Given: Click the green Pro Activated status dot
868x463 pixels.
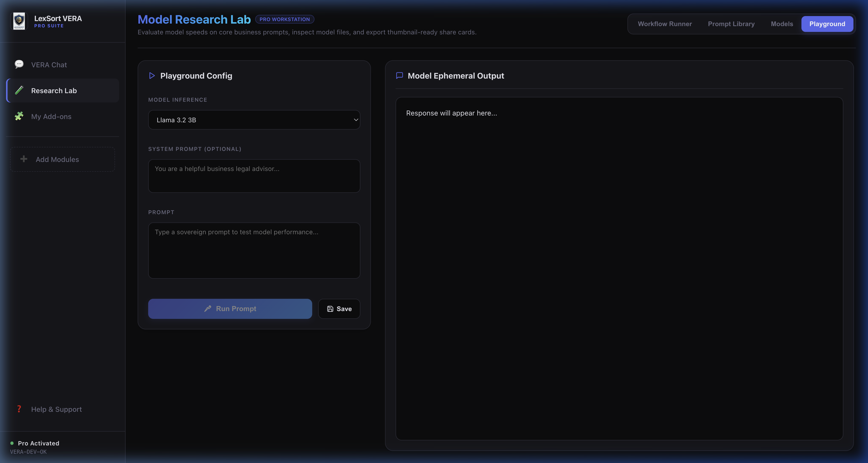Looking at the screenshot, I should point(12,443).
